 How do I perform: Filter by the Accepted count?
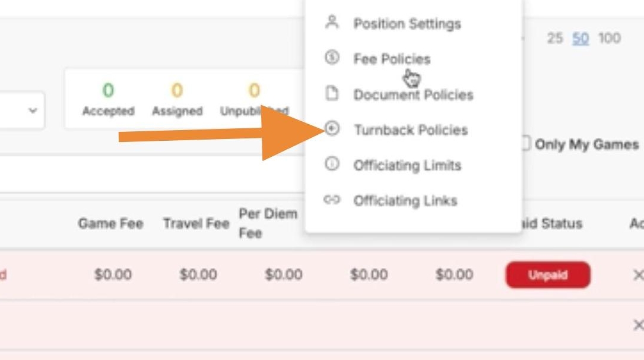108,99
